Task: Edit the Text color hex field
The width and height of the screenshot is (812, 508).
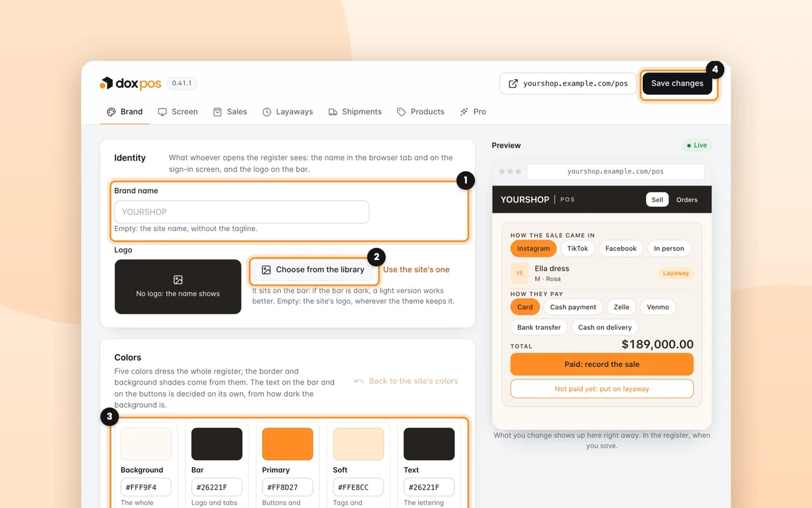Action: point(429,487)
